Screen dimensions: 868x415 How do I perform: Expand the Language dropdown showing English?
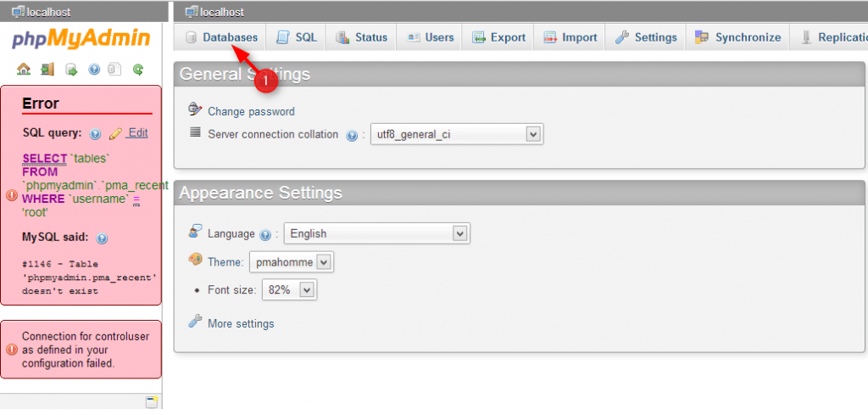(x=377, y=233)
